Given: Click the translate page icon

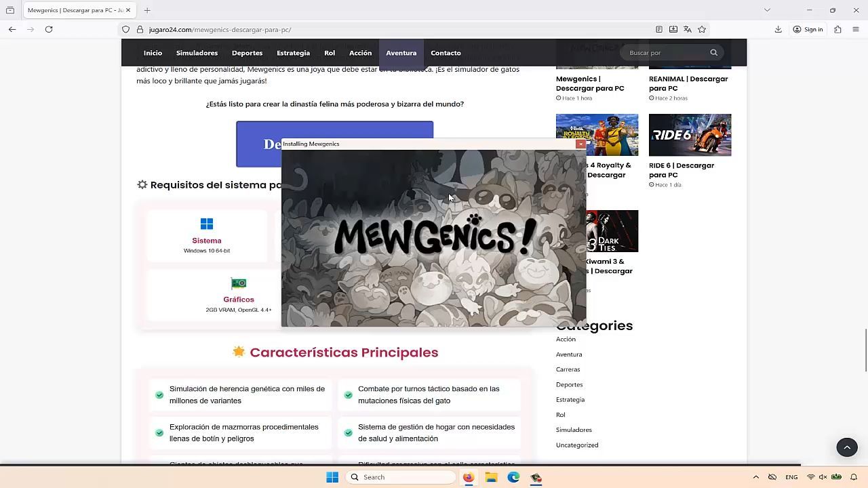Looking at the screenshot, I should pyautogui.click(x=687, y=29).
